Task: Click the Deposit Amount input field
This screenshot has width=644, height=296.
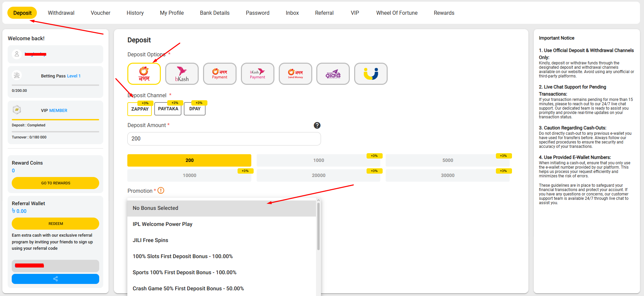Action: click(224, 139)
